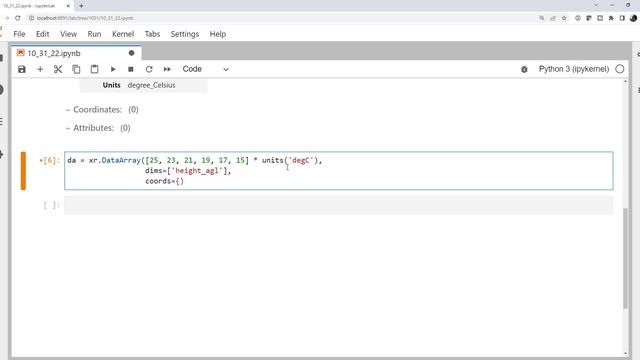
Task: View site information icon in address bar
Action: (x=31, y=18)
